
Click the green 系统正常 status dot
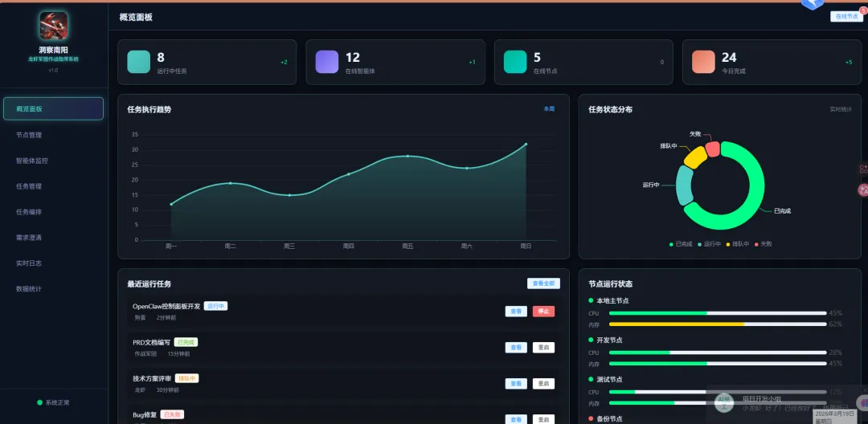[x=40, y=402]
